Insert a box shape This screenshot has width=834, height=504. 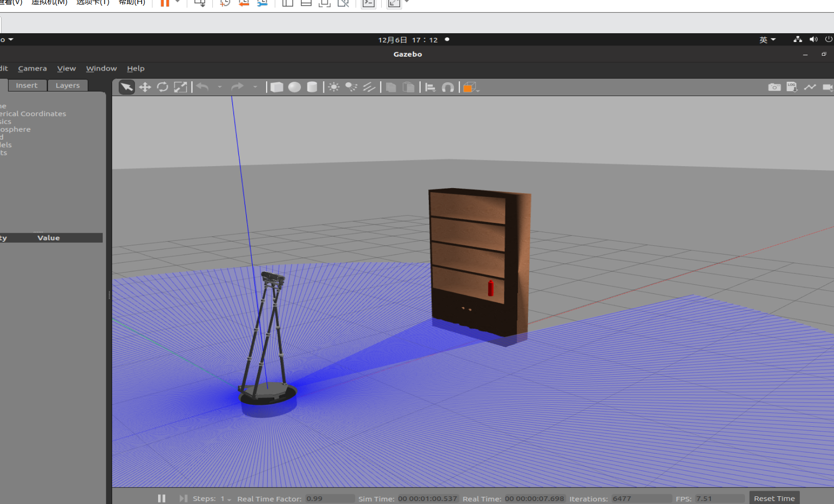coord(277,87)
